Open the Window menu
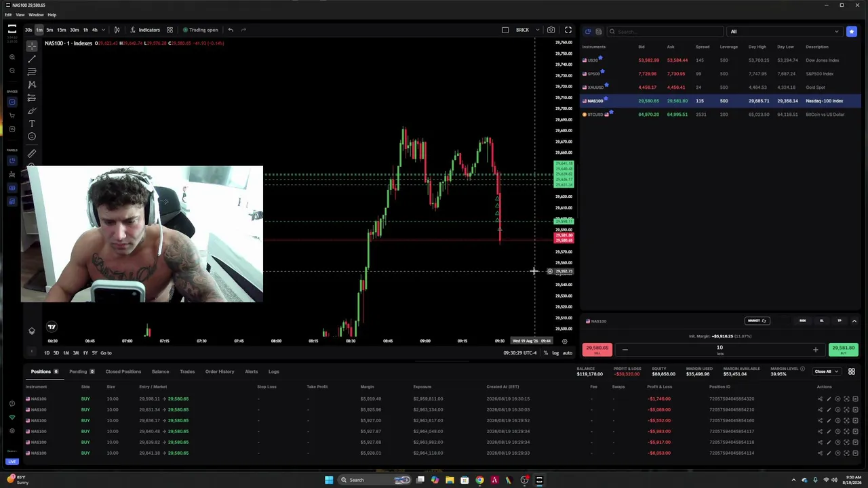Viewport: 868px width, 488px height. [x=36, y=14]
